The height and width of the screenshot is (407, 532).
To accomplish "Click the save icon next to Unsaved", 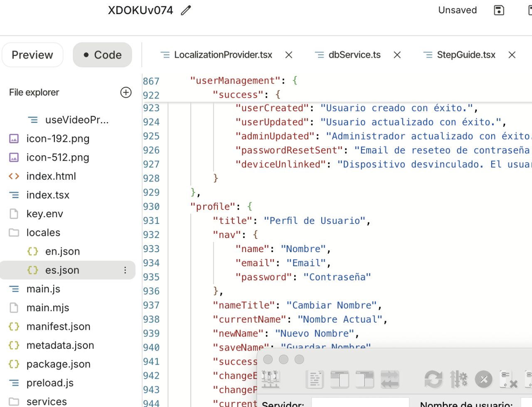I will (x=499, y=10).
